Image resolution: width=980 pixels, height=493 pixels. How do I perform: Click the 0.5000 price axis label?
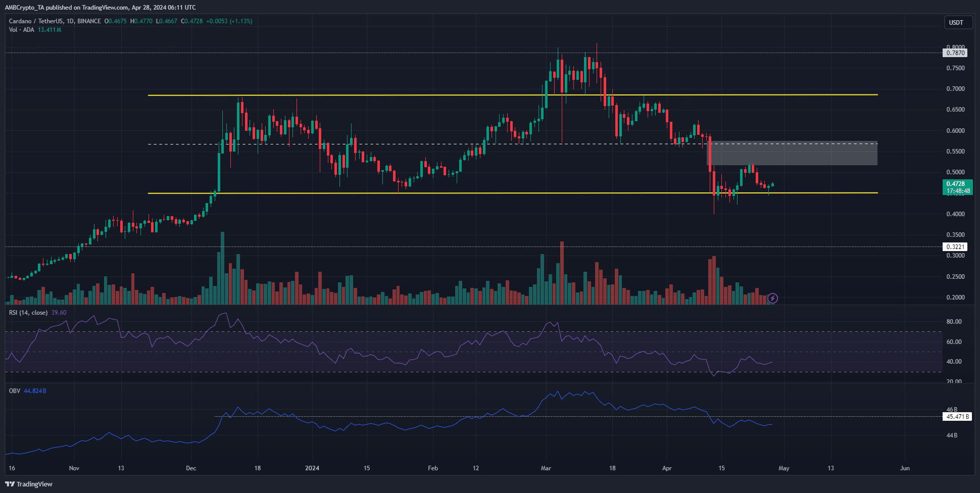click(955, 172)
